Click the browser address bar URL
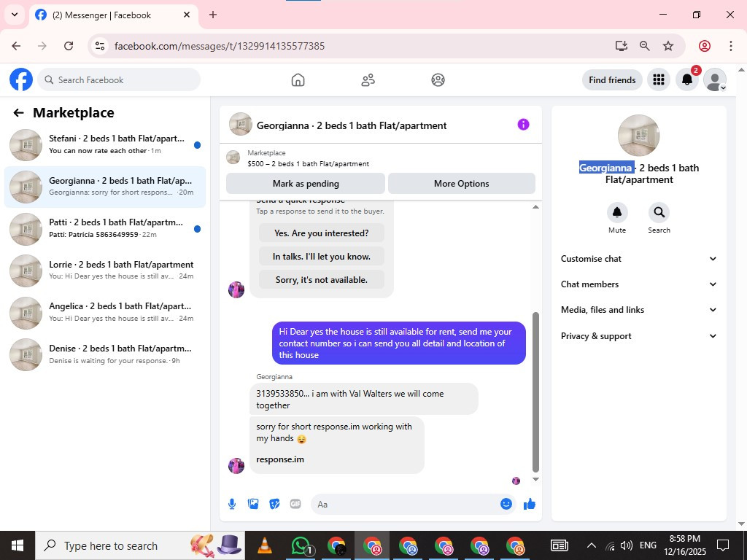Image resolution: width=747 pixels, height=560 pixels. [220, 46]
